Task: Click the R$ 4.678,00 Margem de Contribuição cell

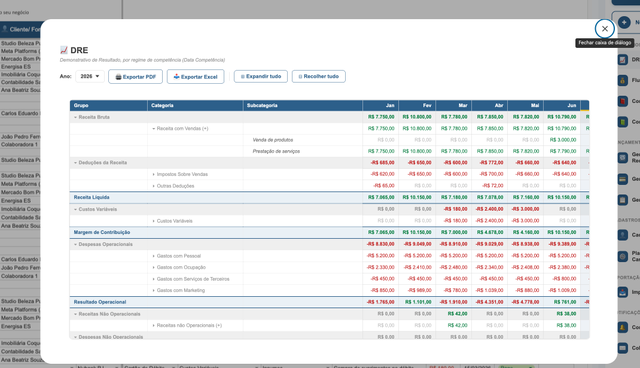Action: 490,233
